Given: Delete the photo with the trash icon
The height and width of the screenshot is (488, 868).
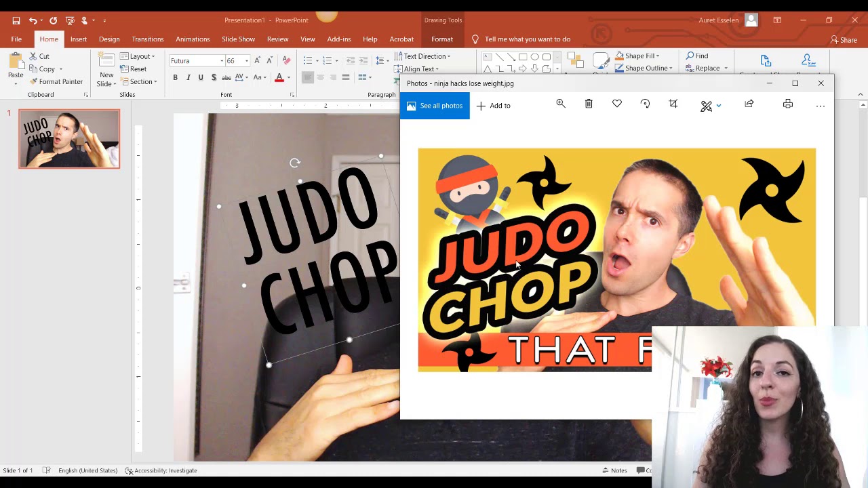Looking at the screenshot, I should coord(589,104).
